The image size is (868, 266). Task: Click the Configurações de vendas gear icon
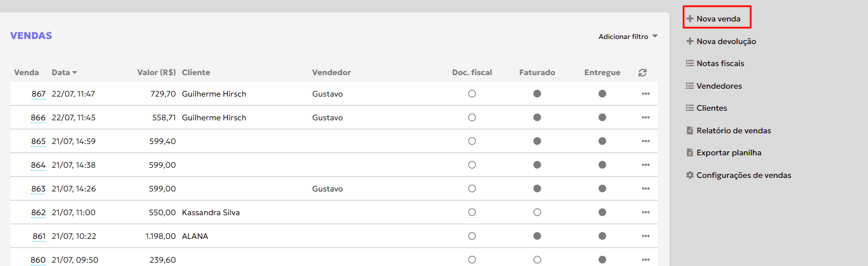[689, 175]
